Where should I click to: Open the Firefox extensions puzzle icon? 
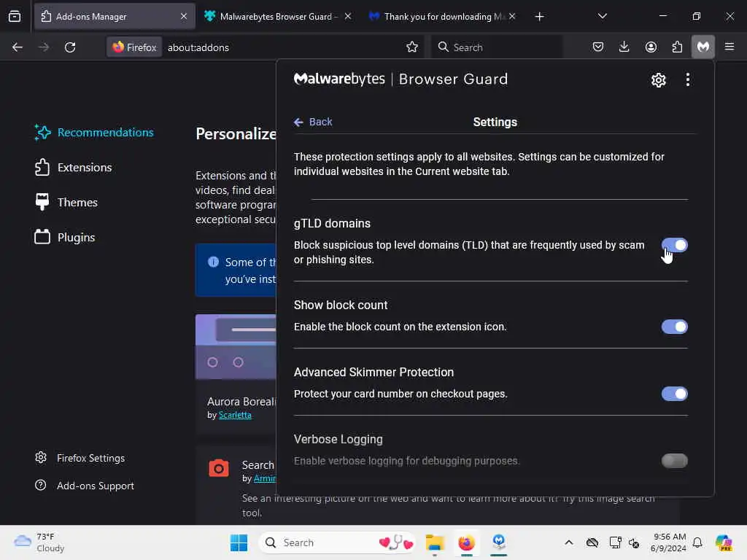676,47
